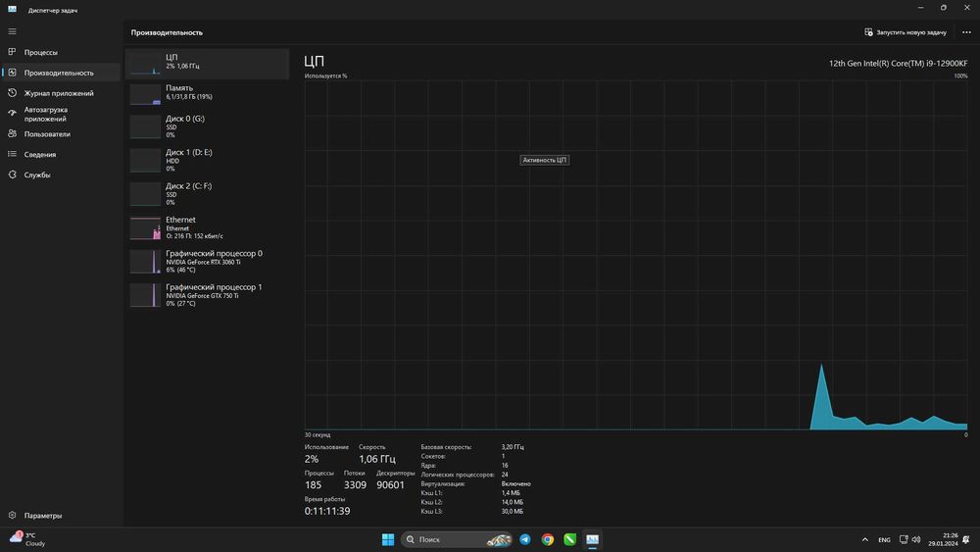Click the Task Manager taskbar icon
This screenshot has height=552, width=980.
click(x=593, y=539)
